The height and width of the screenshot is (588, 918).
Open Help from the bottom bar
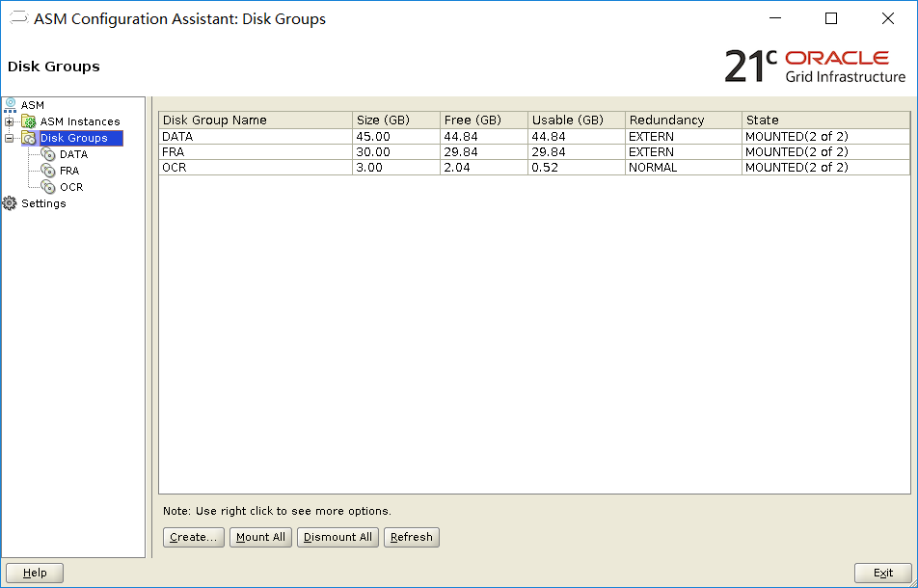[35, 573]
